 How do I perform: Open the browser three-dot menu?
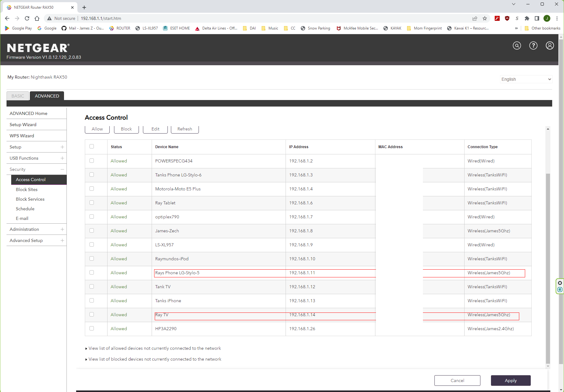tap(557, 18)
